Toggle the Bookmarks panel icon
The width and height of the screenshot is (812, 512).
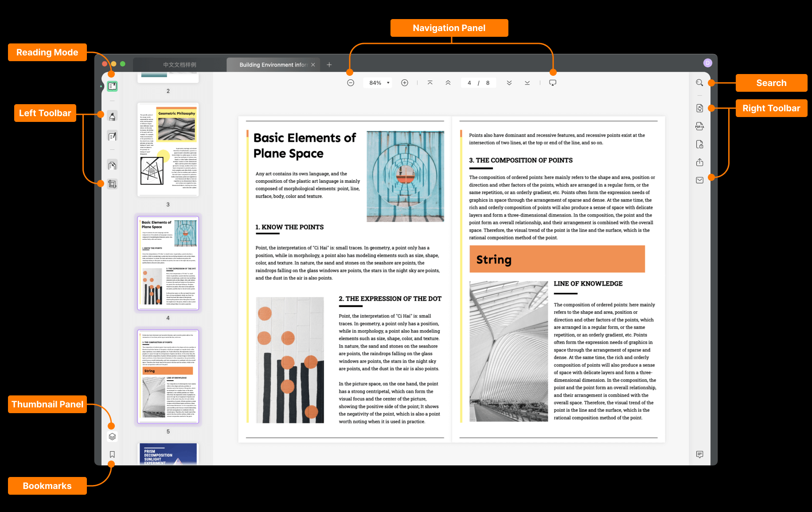pos(112,454)
